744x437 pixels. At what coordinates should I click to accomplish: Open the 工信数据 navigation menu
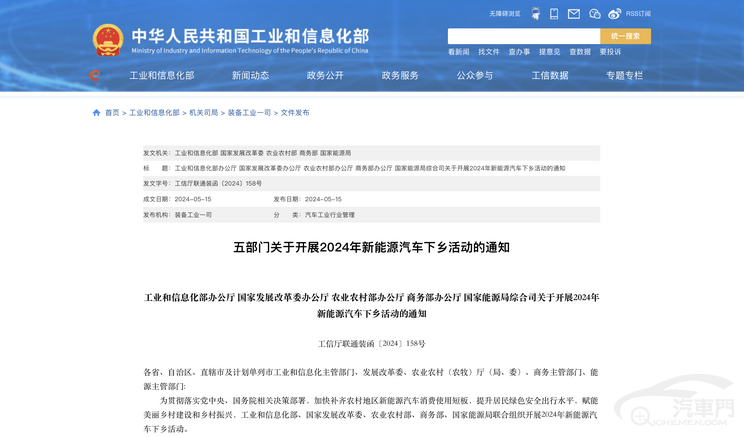pos(550,75)
